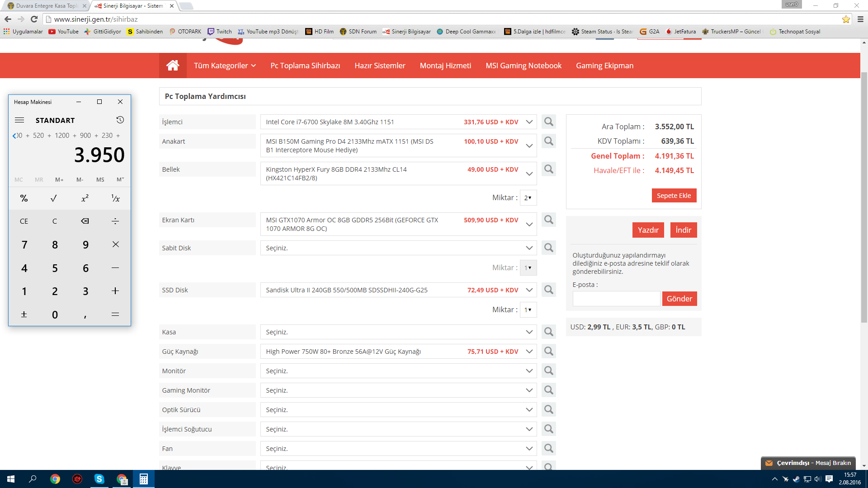The height and width of the screenshot is (488, 868).
Task: Go to Hazır Sistemler menu item
Action: (380, 66)
